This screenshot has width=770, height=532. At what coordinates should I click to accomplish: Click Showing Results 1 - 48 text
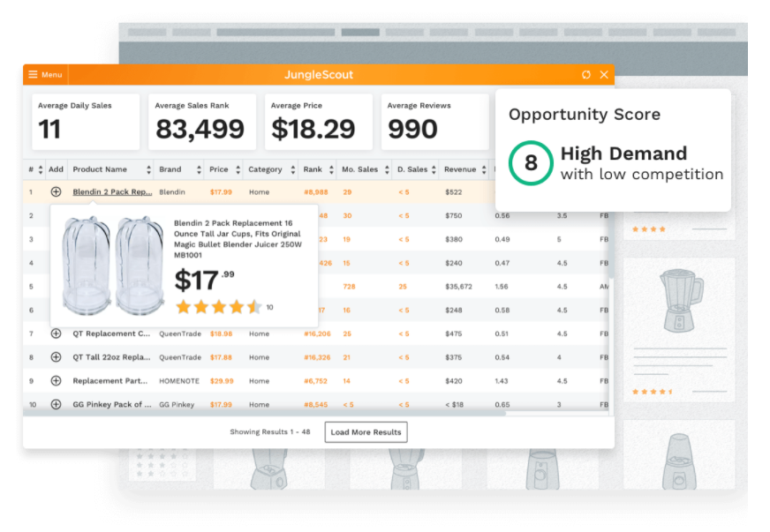click(x=270, y=432)
